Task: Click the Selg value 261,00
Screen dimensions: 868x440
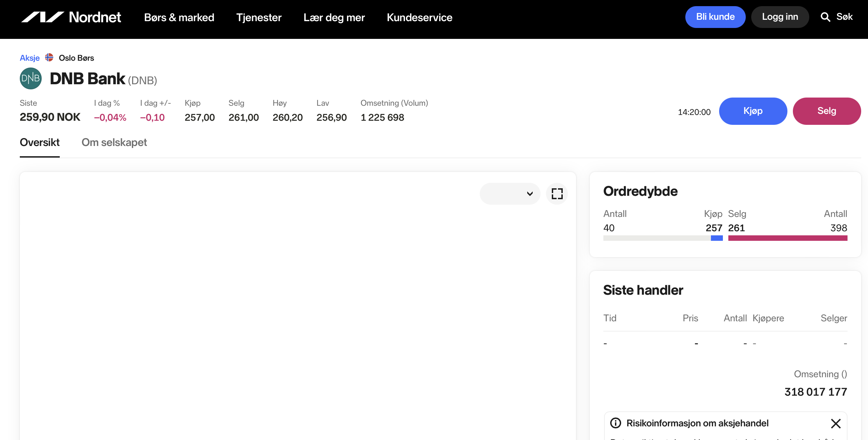Action: (243, 117)
